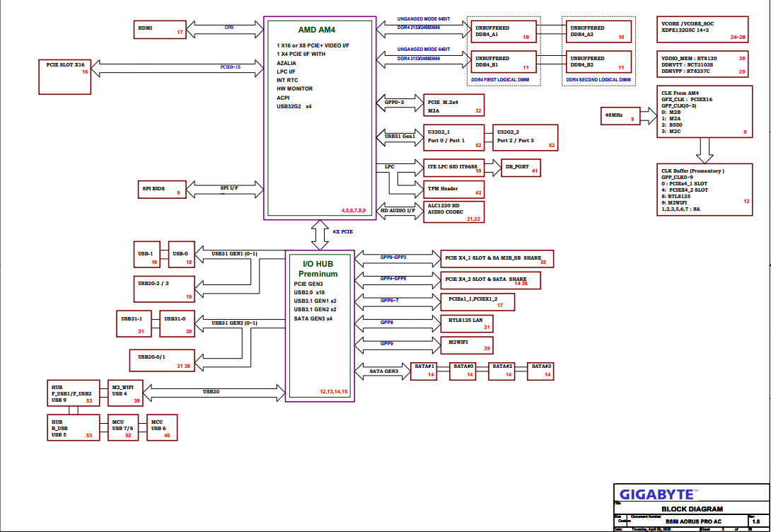The width and height of the screenshot is (771, 532).
Task: Select the SATA#3 block
Action: click(541, 371)
